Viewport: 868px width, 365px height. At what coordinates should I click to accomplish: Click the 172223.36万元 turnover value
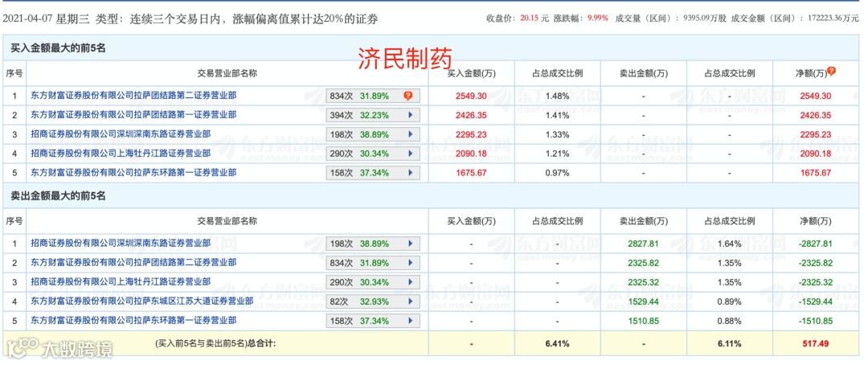pos(833,18)
